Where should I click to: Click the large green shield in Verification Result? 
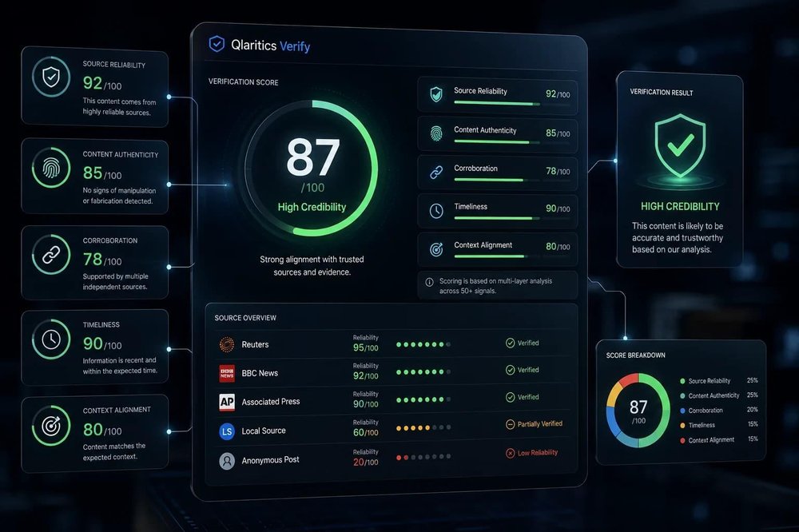pyautogui.click(x=680, y=145)
